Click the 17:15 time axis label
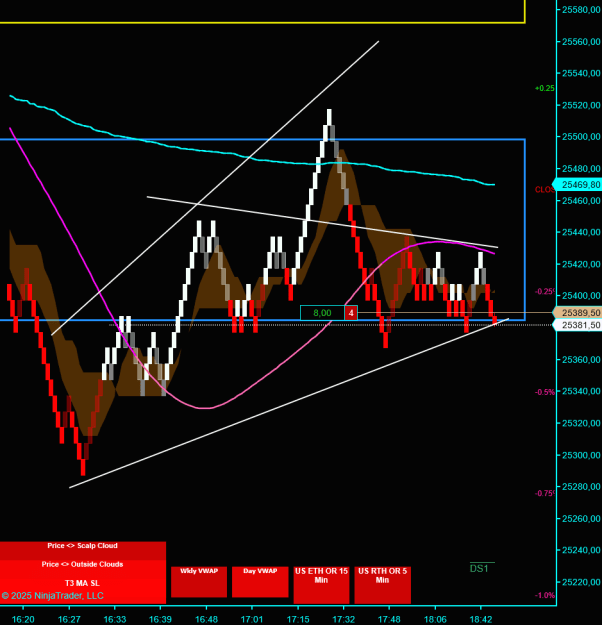The width and height of the screenshot is (602, 625). click(x=298, y=619)
